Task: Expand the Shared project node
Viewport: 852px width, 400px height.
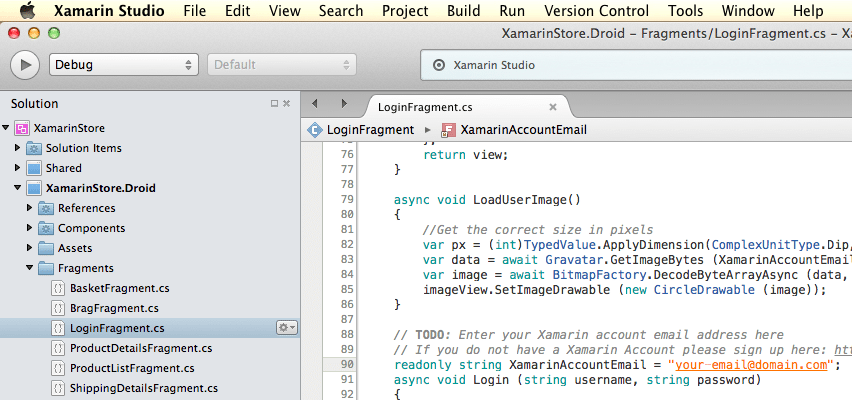Action: (x=18, y=168)
